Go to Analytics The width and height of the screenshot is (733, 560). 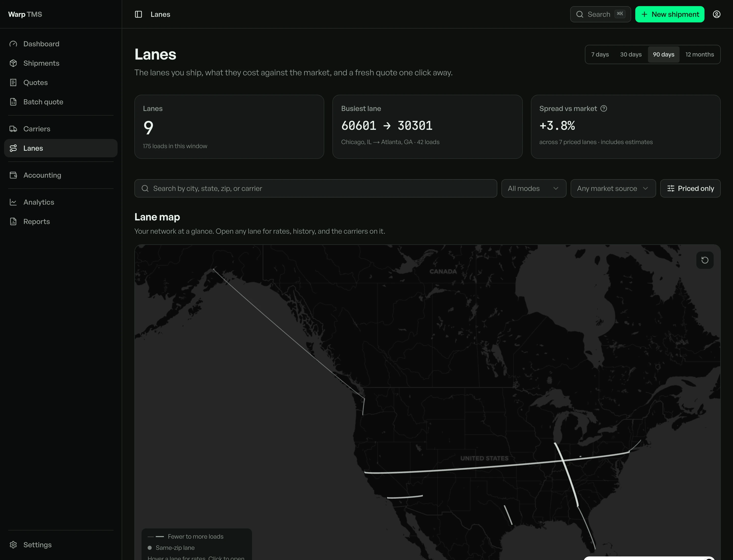61,202
